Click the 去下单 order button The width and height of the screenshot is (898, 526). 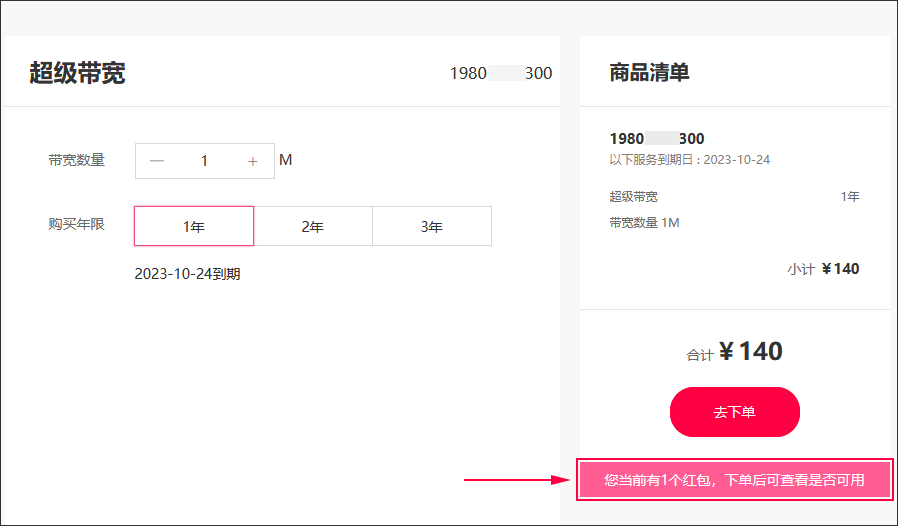[x=735, y=412]
